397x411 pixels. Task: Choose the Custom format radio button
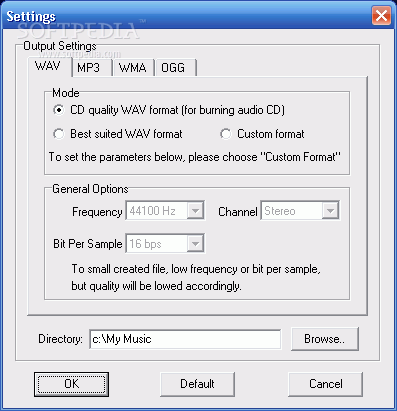click(x=225, y=134)
